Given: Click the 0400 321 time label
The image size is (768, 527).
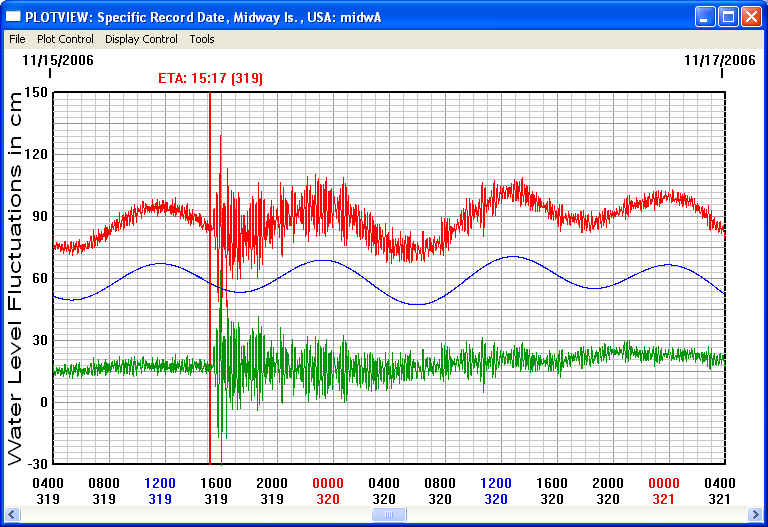Looking at the screenshot, I should click(x=720, y=491).
